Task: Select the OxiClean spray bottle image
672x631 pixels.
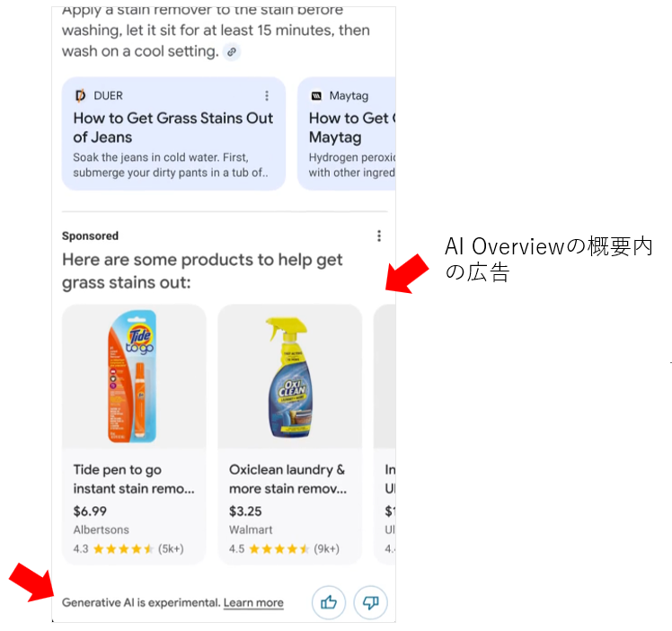Action: pyautogui.click(x=289, y=377)
